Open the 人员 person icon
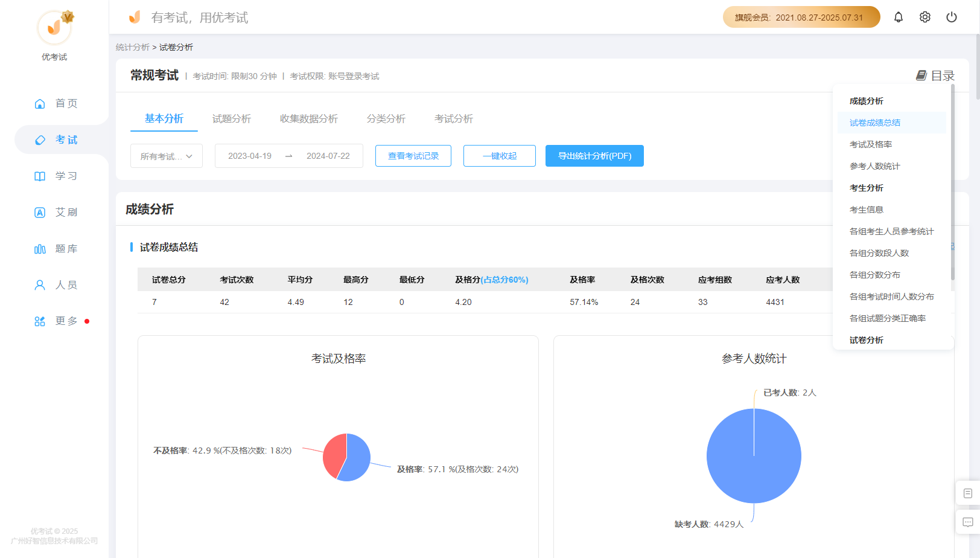The width and height of the screenshot is (980, 558). pyautogui.click(x=40, y=285)
